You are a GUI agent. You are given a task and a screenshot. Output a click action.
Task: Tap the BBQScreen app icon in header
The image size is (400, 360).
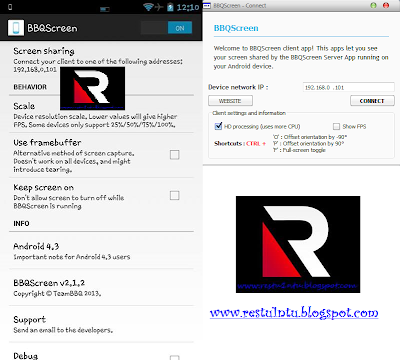[16, 28]
